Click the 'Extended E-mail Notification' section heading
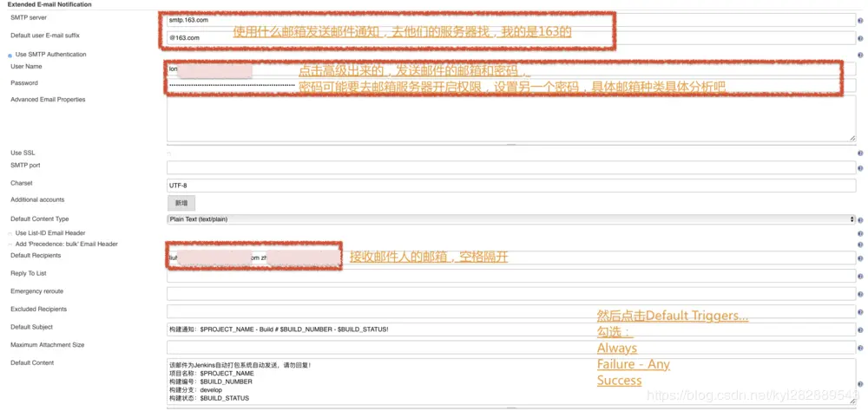 49,4
